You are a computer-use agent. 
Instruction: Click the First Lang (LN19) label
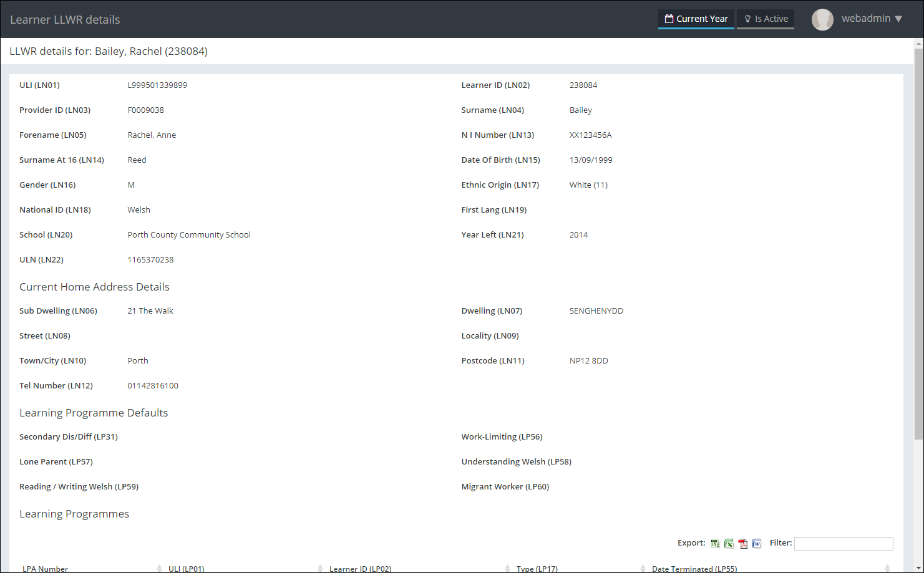coord(494,210)
